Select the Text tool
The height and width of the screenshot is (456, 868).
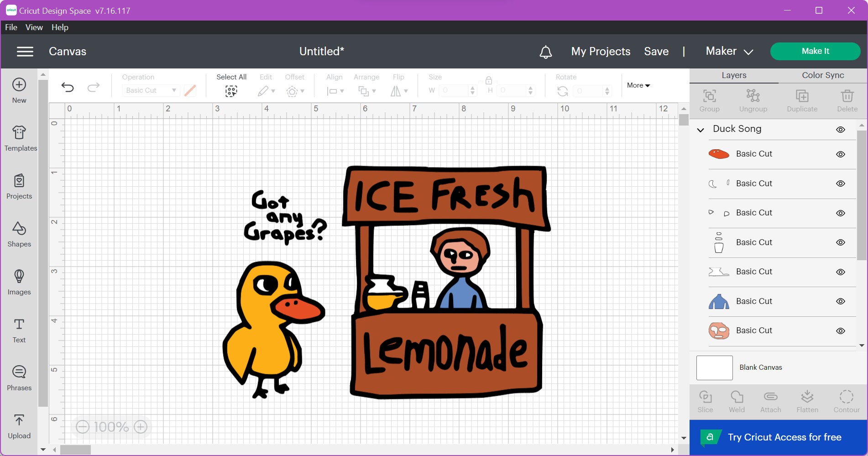(19, 329)
